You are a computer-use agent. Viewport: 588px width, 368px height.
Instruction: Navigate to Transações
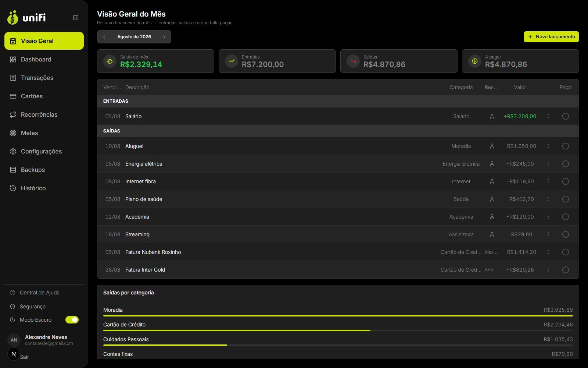[x=44, y=78]
